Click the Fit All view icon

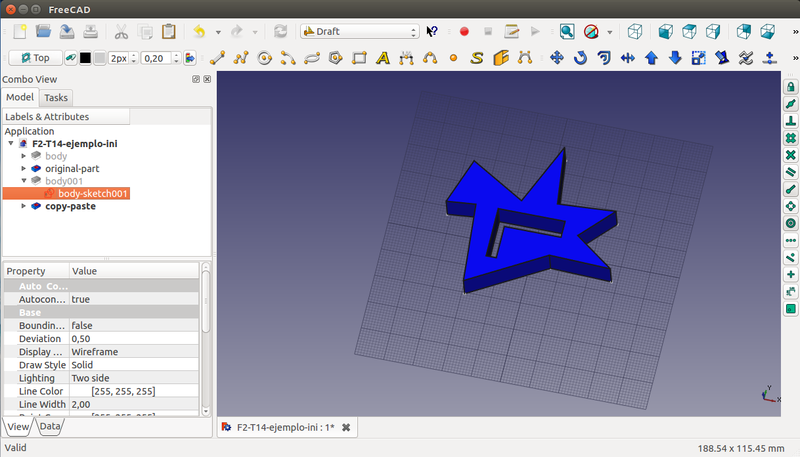pyautogui.click(x=567, y=31)
